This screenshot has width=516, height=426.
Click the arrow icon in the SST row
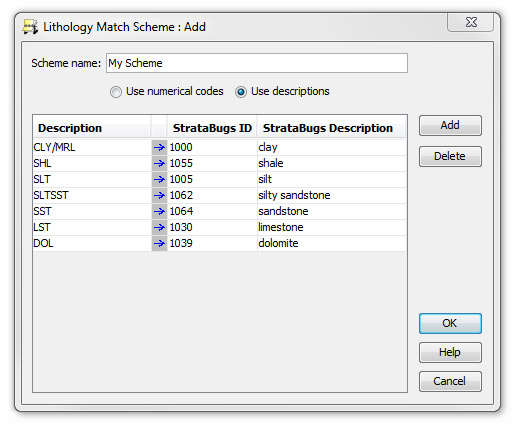click(159, 211)
